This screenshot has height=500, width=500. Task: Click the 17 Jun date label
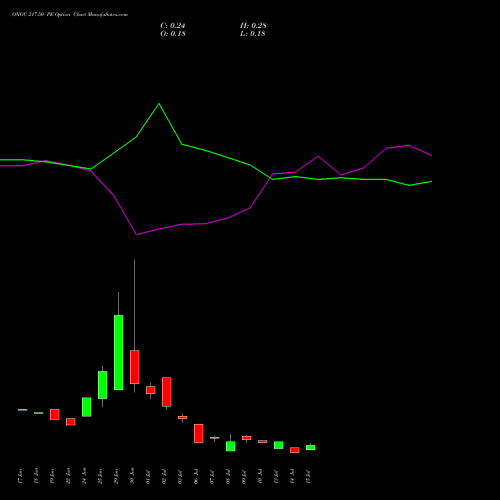point(20,476)
